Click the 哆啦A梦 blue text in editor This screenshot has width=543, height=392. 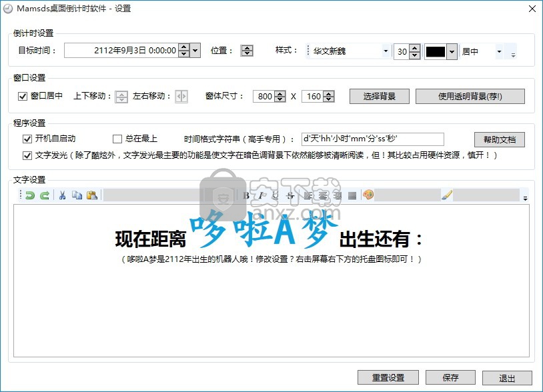(263, 229)
